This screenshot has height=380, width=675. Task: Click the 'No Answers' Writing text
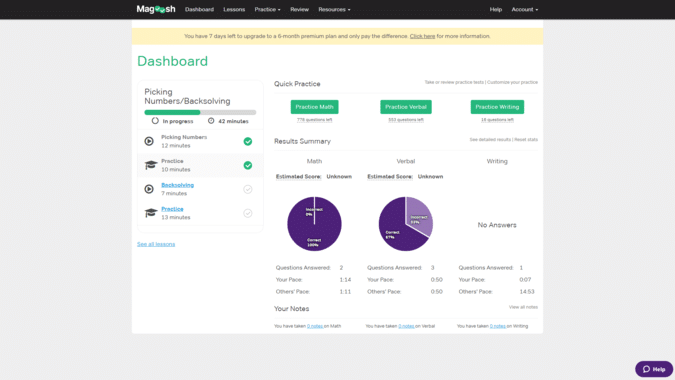coord(497,225)
